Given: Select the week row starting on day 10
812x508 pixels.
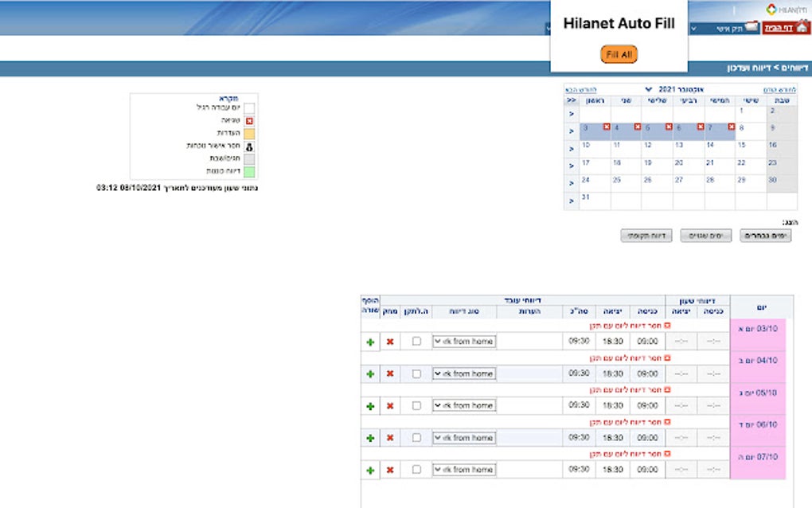Looking at the screenshot, I should [x=572, y=149].
